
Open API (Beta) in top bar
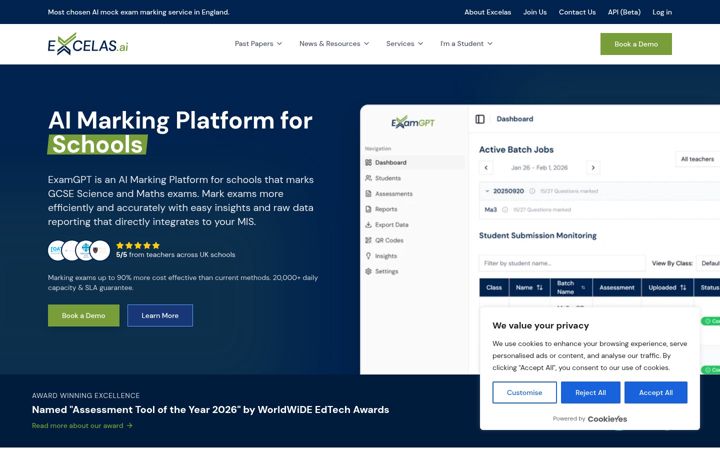pos(624,12)
